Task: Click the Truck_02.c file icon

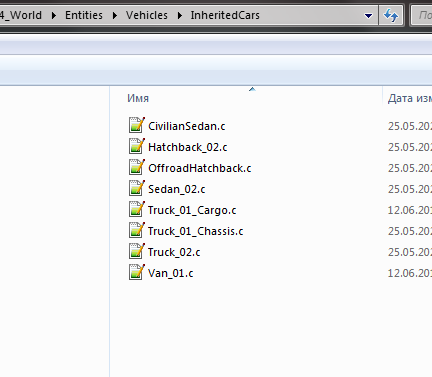Action: [x=137, y=251]
